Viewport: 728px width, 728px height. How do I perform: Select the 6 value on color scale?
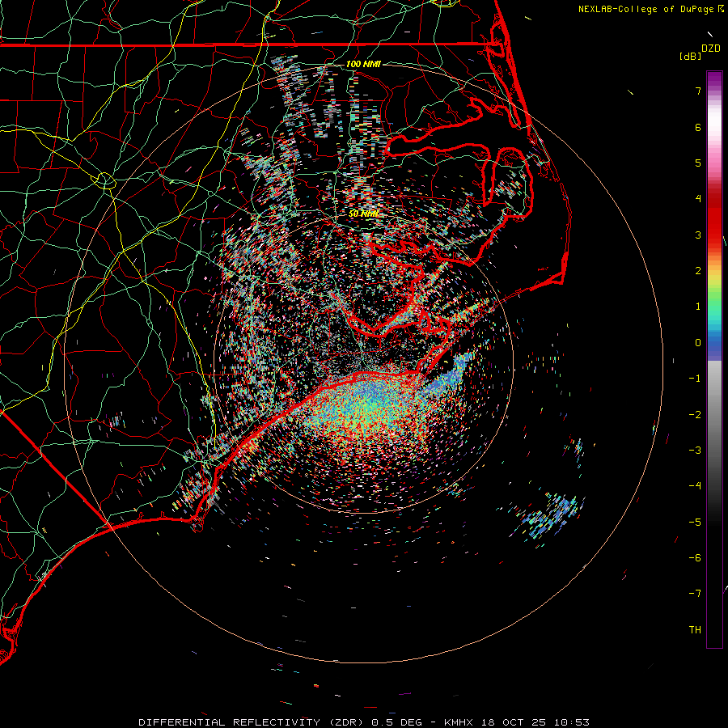[x=698, y=127]
